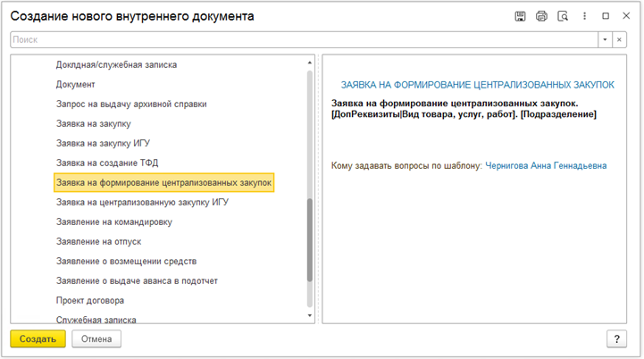The width and height of the screenshot is (644, 359).
Task: Click the save (floppy disk) icon
Action: [520, 16]
